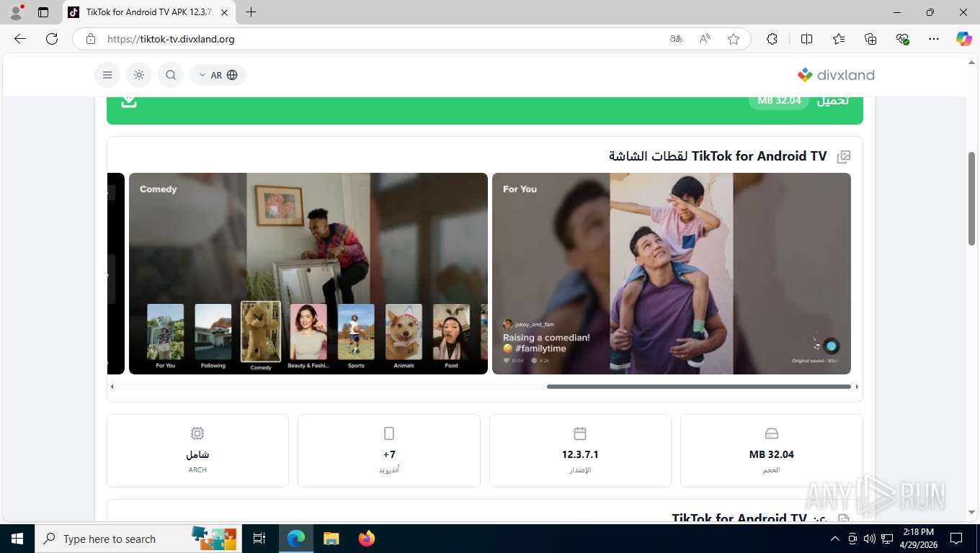Viewport: 980px width, 553px height.
Task: Open the Favorites list icon
Action: point(839,39)
